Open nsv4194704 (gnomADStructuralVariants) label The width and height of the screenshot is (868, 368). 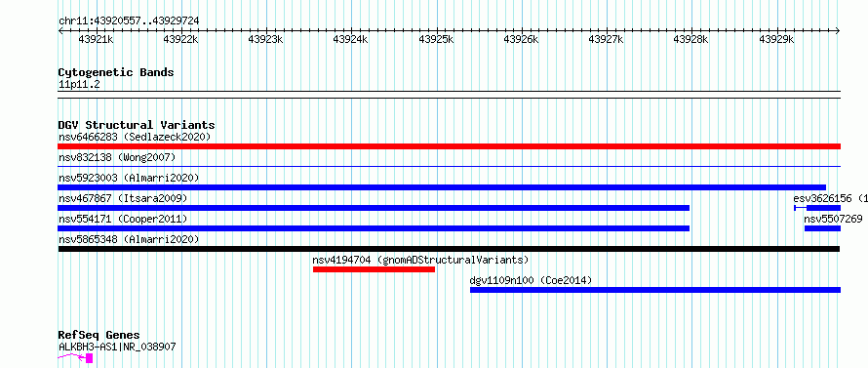point(420,260)
